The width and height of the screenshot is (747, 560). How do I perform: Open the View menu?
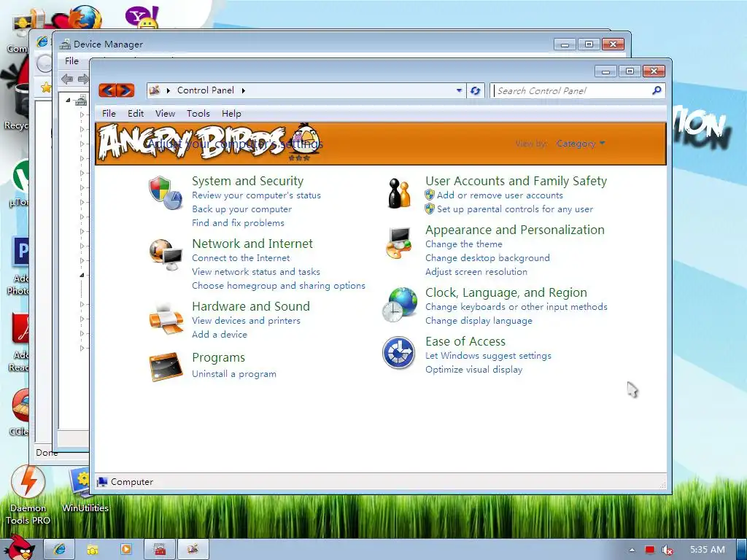pyautogui.click(x=165, y=113)
